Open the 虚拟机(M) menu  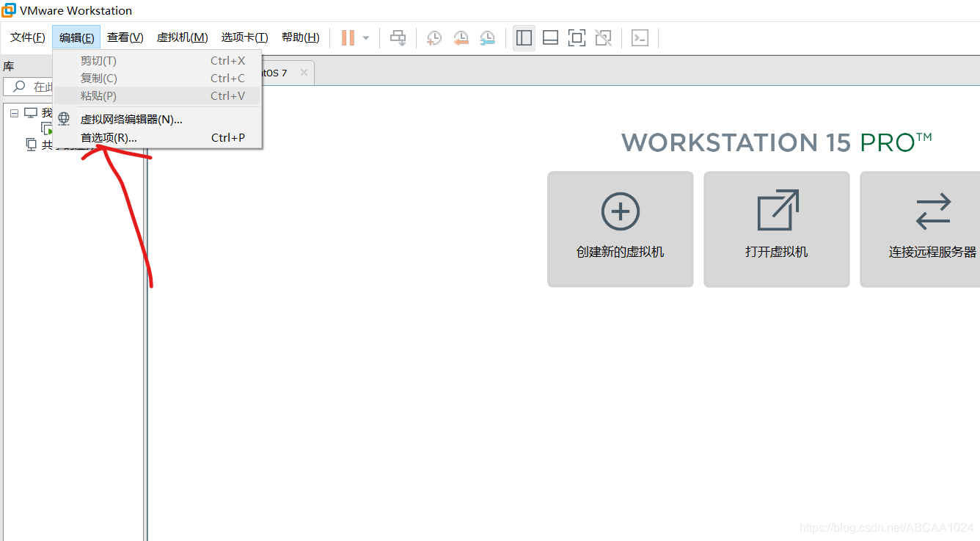pyautogui.click(x=182, y=37)
